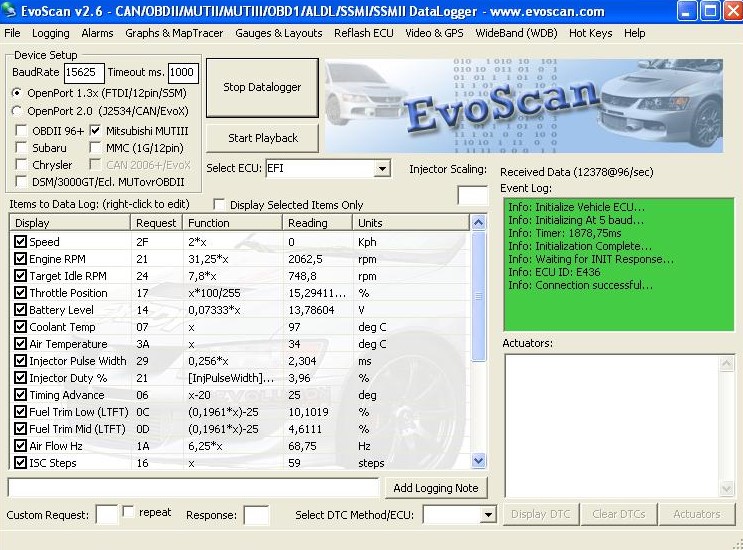The image size is (743, 550).
Task: Open the Alarms menu
Action: point(97,33)
